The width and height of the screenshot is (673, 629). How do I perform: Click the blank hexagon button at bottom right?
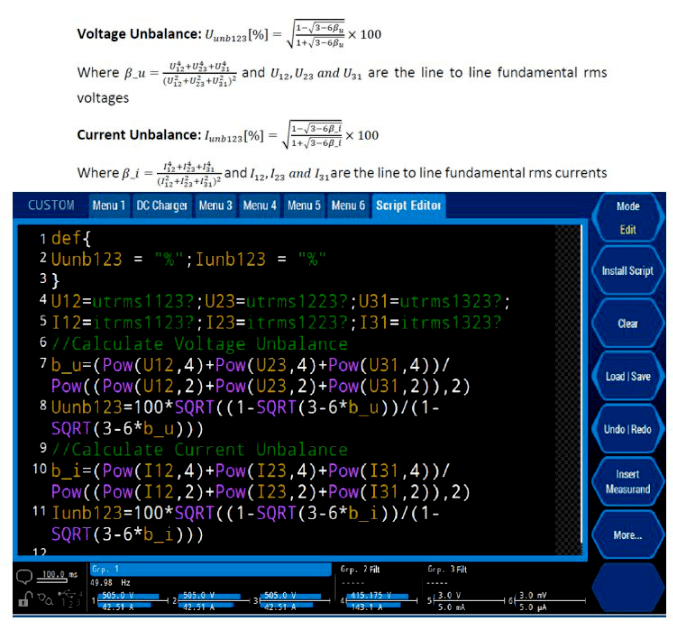[627, 590]
